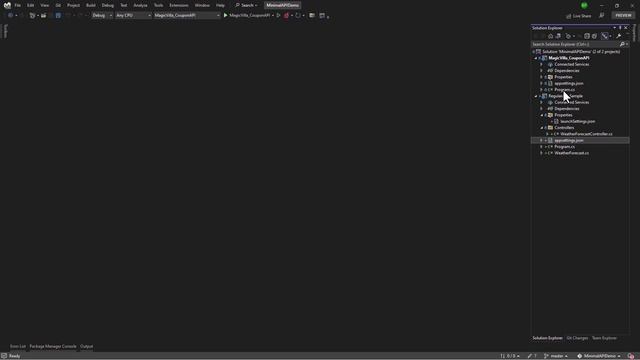The width and height of the screenshot is (640, 360).
Task: Click the Visual Studio logo icon
Action: pos(7,5)
